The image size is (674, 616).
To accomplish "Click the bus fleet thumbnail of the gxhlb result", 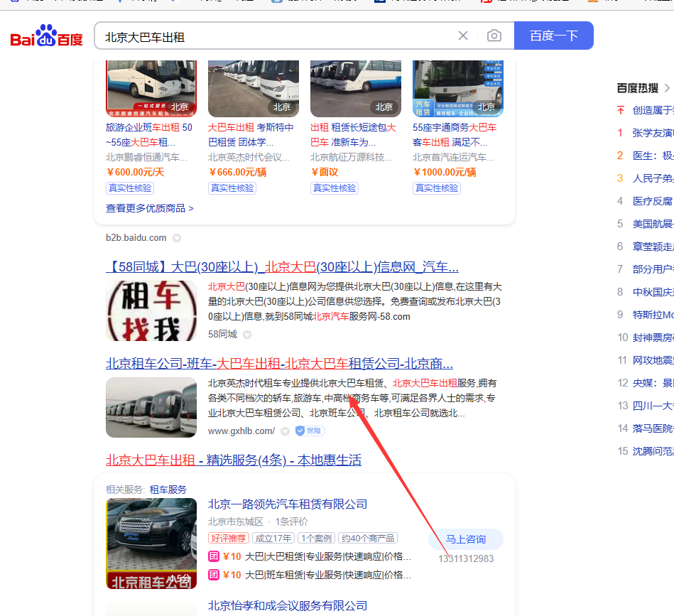I will tap(151, 408).
